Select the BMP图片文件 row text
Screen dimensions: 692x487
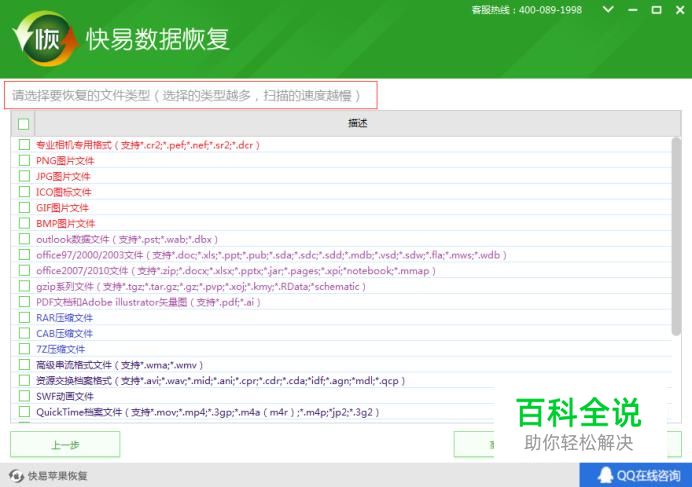pos(65,223)
